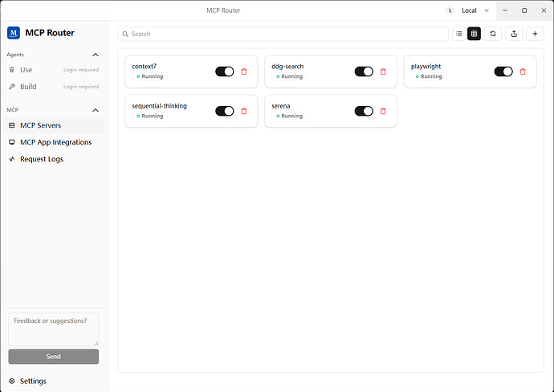Collapse the MCP section
The image size is (554, 392).
click(96, 110)
